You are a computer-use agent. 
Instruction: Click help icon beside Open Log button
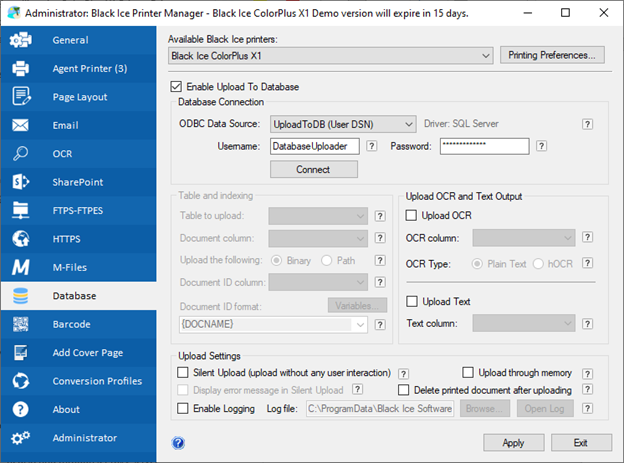587,408
